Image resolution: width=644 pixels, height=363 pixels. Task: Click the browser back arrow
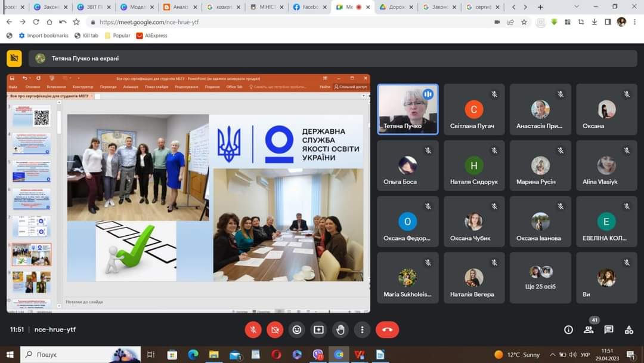tap(9, 21)
